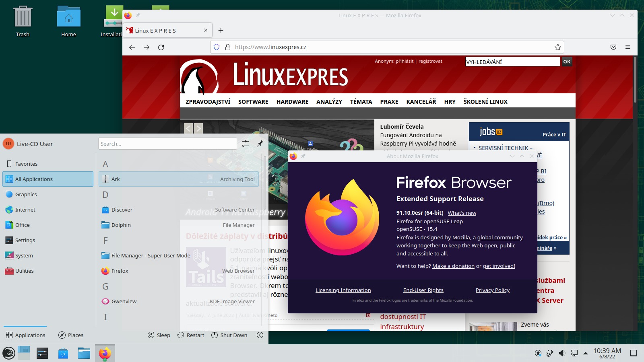Click the Firefox back arrow button
644x362 pixels.
132,47
